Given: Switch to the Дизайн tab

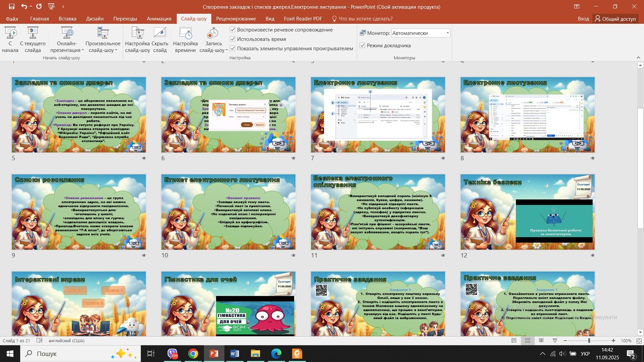Looking at the screenshot, I should click(95, 19).
